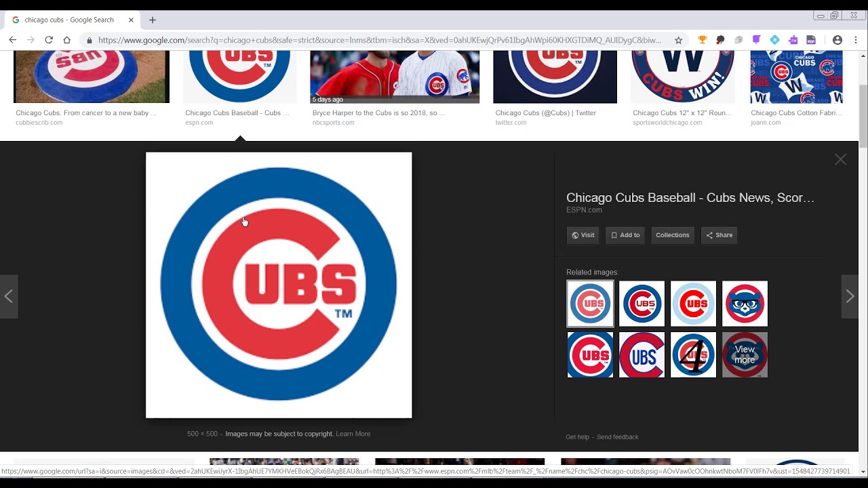The height and width of the screenshot is (488, 868).
Task: Click the page scrollbar down arrow
Action: coord(863,472)
